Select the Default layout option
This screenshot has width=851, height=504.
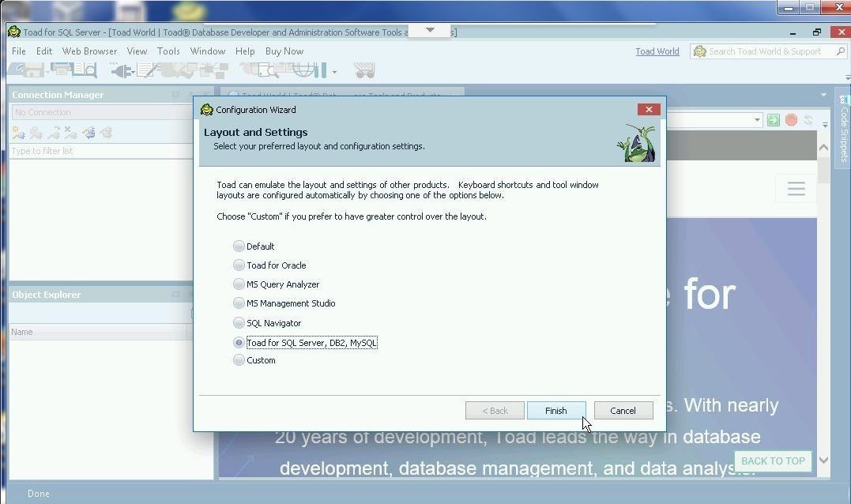click(x=254, y=246)
